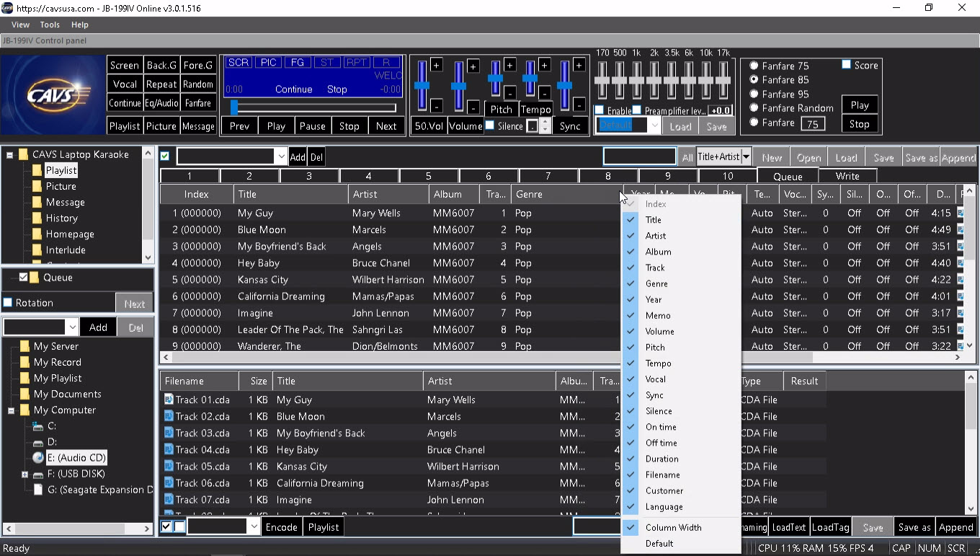
Task: Open the playlist name combo box arrow
Action: point(280,156)
